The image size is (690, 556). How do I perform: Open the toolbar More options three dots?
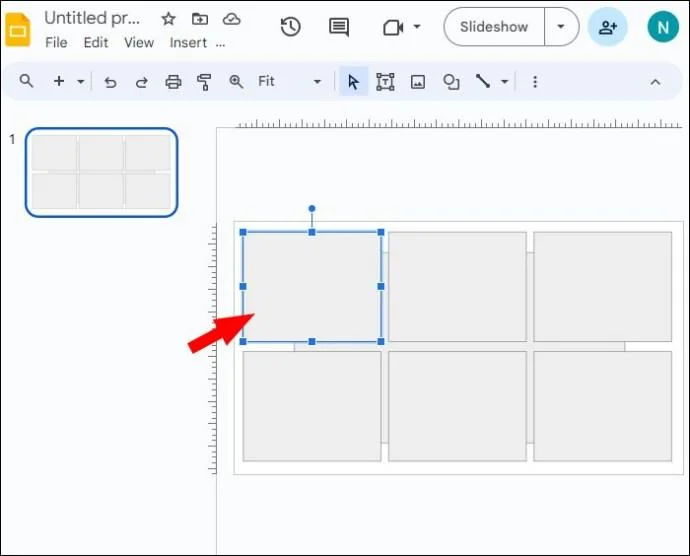[x=535, y=82]
